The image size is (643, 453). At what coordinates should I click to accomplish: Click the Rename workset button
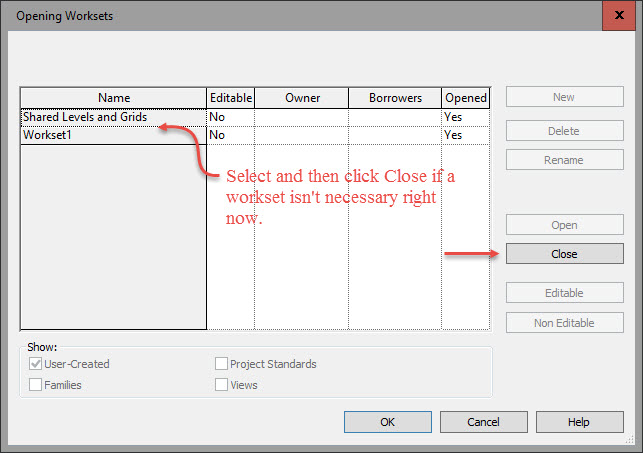tap(565, 160)
